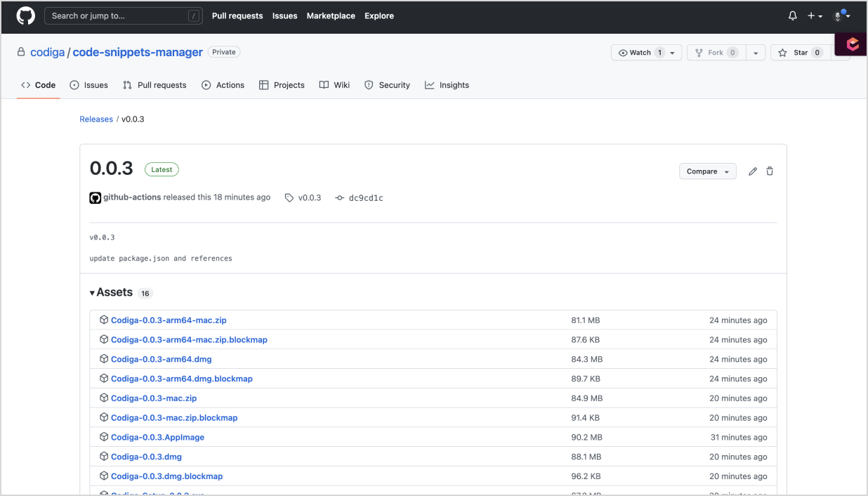Screen dimensions: 868x496
Task: Open the user avatar menu
Action: 841,15
